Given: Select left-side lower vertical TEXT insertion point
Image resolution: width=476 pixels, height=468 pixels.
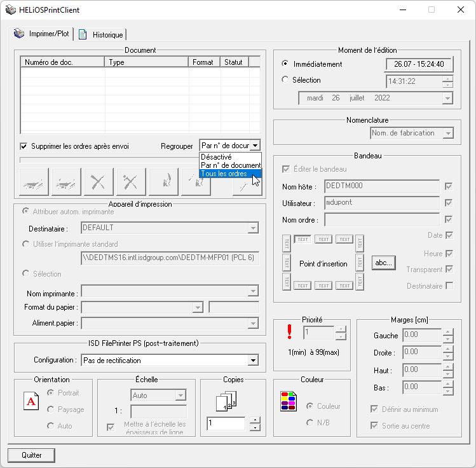Looking at the screenshot, I should pos(286,282).
